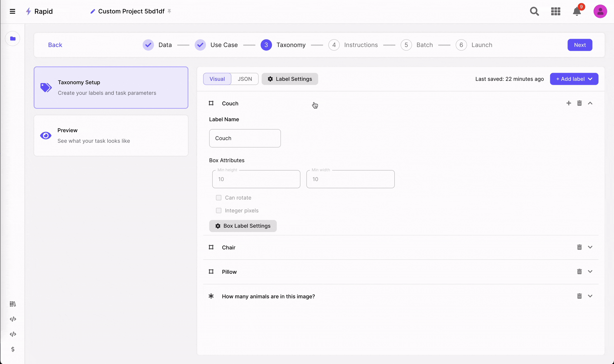This screenshot has height=364, width=614.
Task: Open the hamburger navigation menu
Action: tap(12, 11)
